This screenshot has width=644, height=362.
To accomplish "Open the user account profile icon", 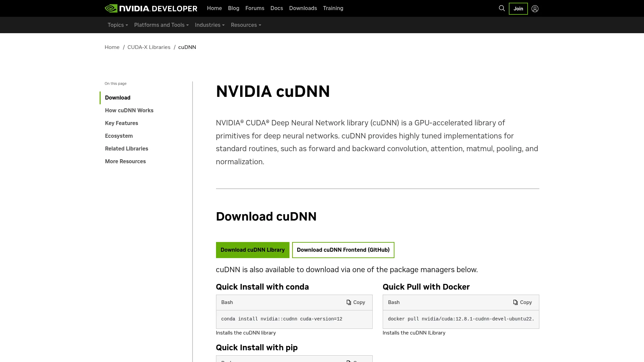I will 535,9.
